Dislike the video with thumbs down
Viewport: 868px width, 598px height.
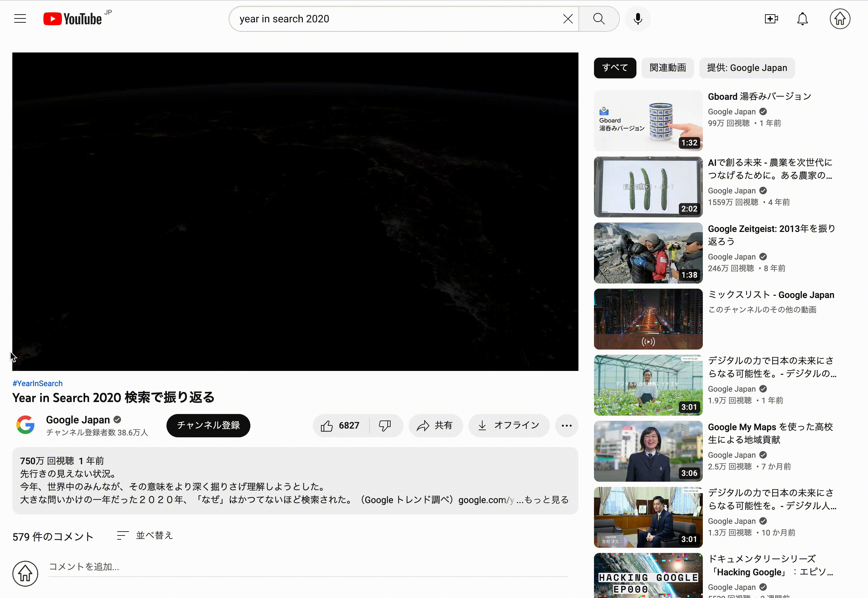click(385, 426)
